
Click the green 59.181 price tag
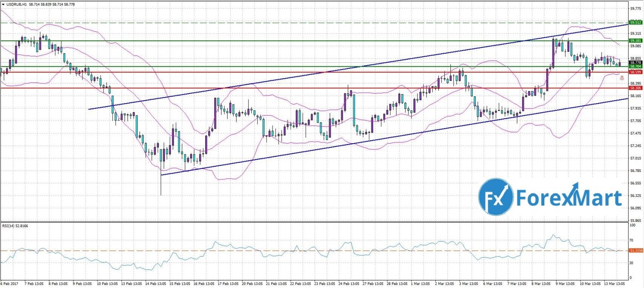635,41
